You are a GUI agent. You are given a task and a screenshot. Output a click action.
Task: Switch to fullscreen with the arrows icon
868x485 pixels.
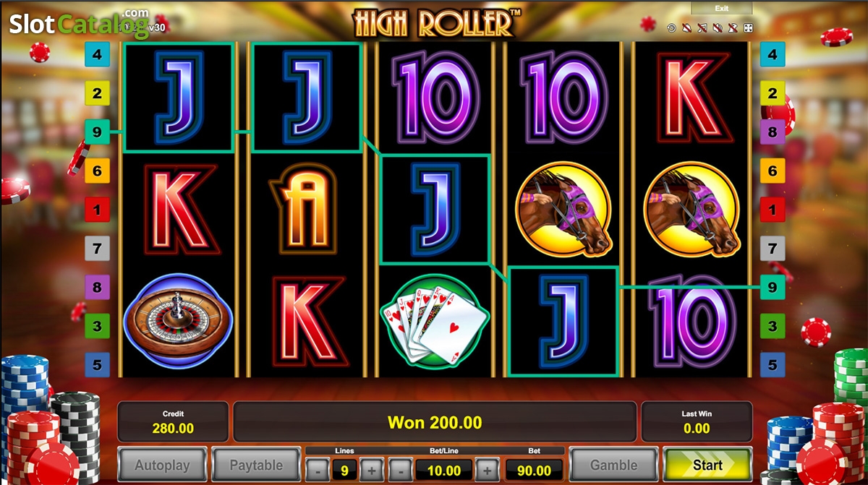[x=748, y=27]
